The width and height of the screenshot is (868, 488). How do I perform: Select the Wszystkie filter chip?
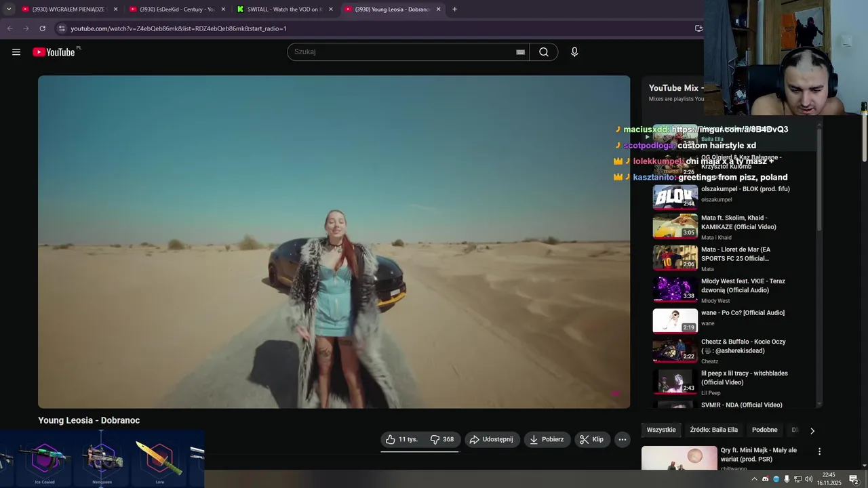[661, 430]
